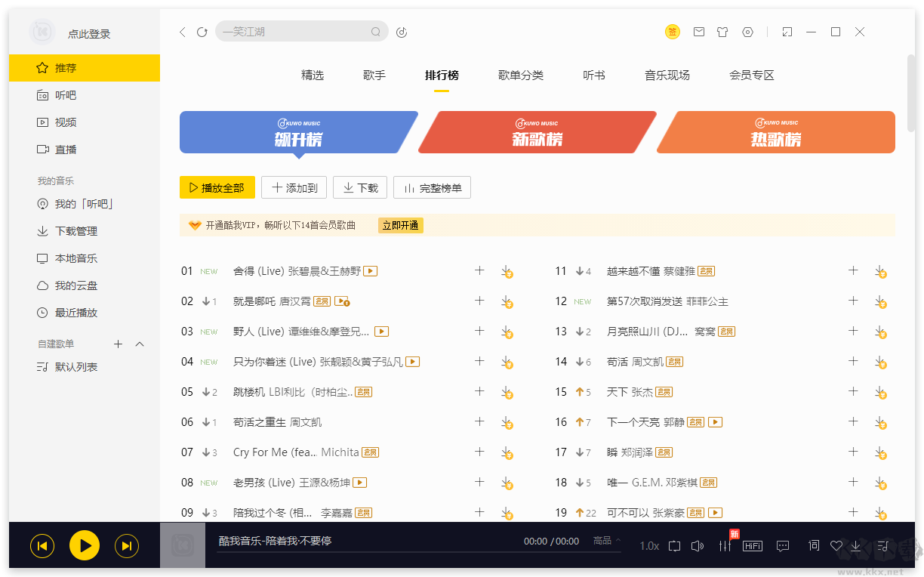Click the 立即开通 VIP button
Viewport: 924px width, 577px height.
coord(400,225)
